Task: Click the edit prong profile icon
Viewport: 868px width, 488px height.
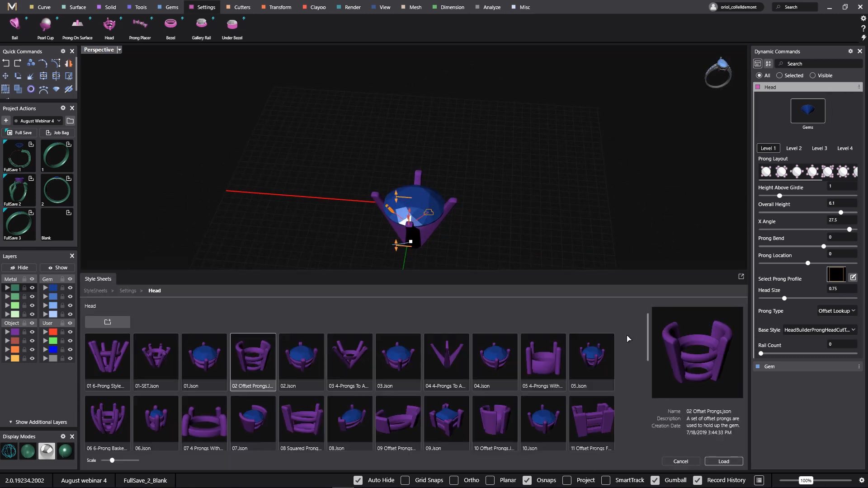Action: coord(853,277)
